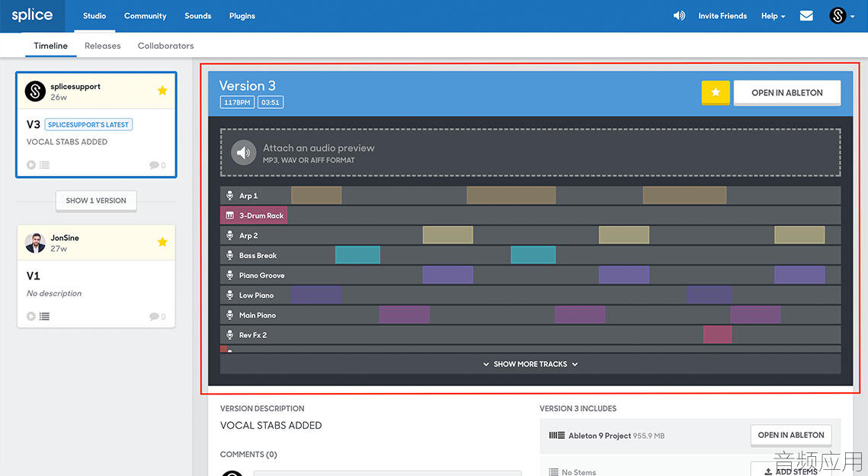Expand the Help dropdown
The height and width of the screenshot is (476, 868).
(x=773, y=16)
